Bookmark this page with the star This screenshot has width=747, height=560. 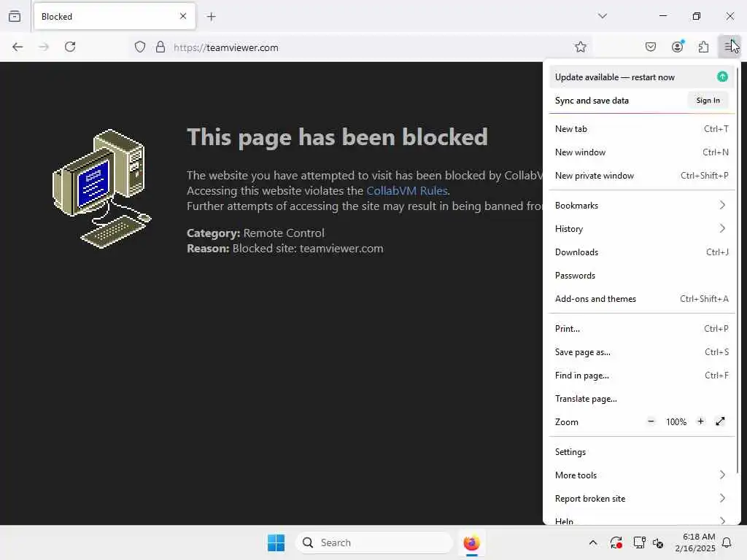tap(580, 47)
